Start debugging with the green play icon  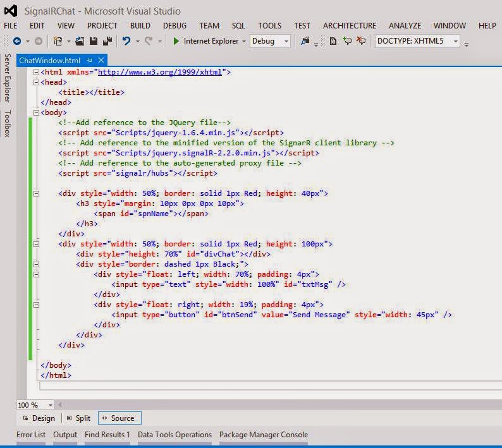pyautogui.click(x=176, y=41)
